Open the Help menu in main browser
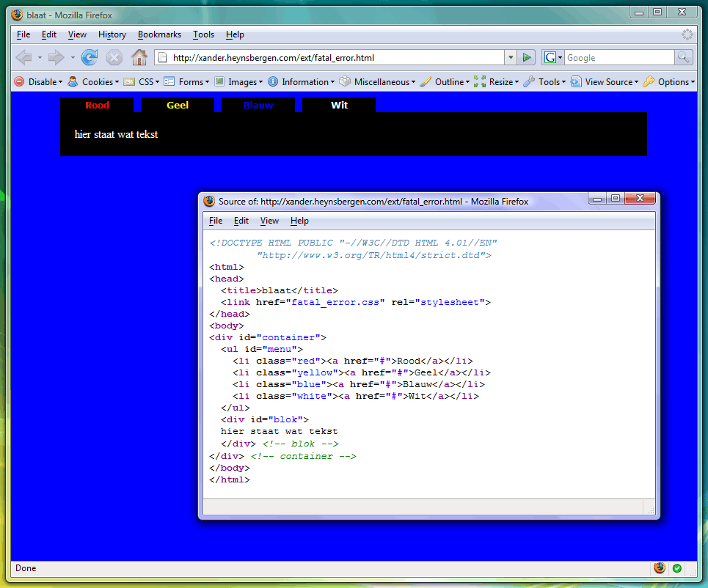This screenshot has width=708, height=588. pyautogui.click(x=235, y=34)
